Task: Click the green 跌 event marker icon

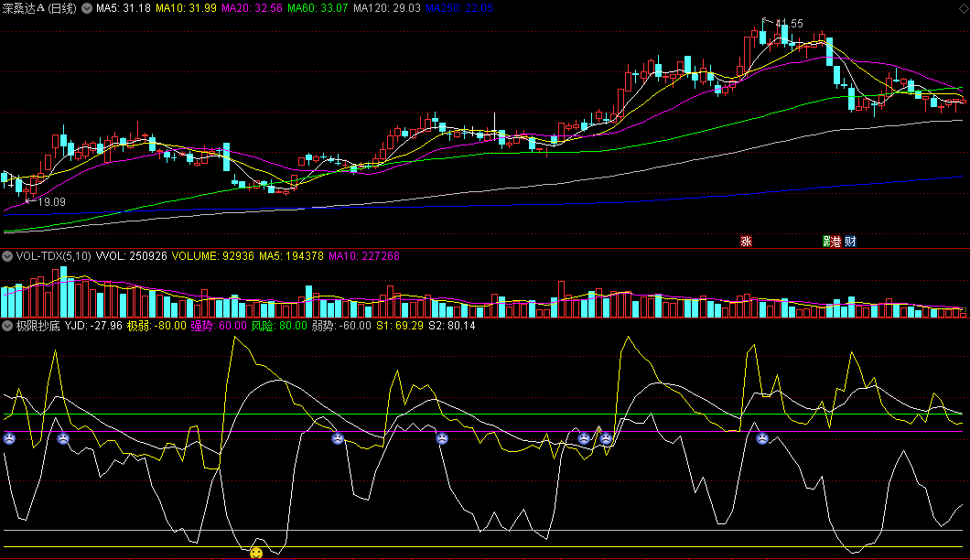Action: (x=827, y=242)
